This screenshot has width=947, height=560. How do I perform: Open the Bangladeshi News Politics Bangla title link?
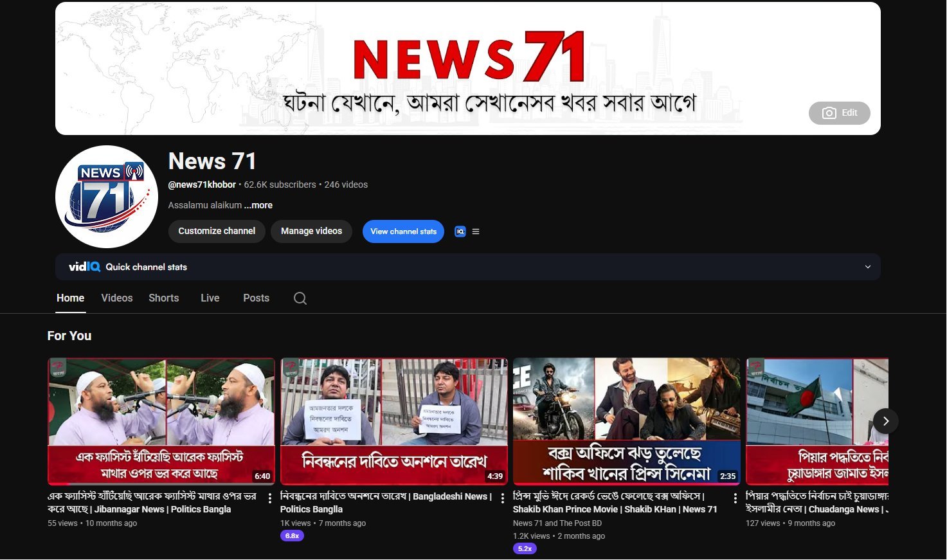click(x=386, y=503)
